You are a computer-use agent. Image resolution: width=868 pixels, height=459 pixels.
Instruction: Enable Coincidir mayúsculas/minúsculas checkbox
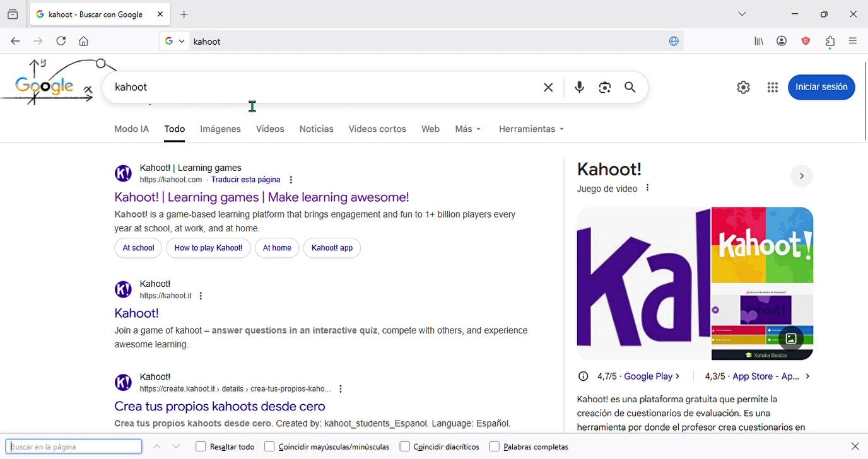click(x=269, y=446)
